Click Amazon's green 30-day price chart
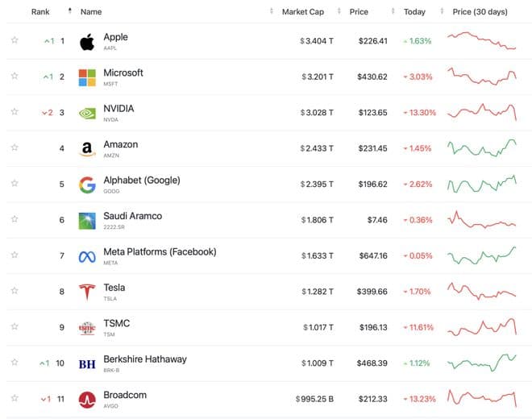 482,148
